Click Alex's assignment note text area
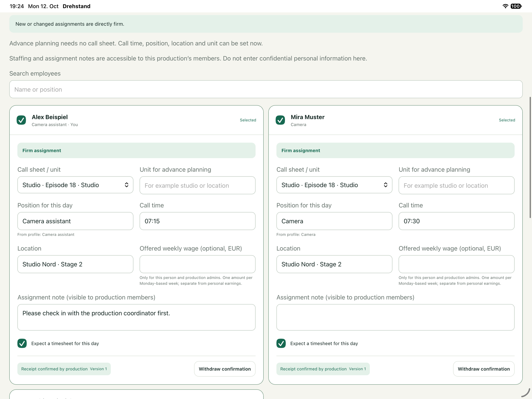This screenshot has width=532, height=399. point(136,317)
